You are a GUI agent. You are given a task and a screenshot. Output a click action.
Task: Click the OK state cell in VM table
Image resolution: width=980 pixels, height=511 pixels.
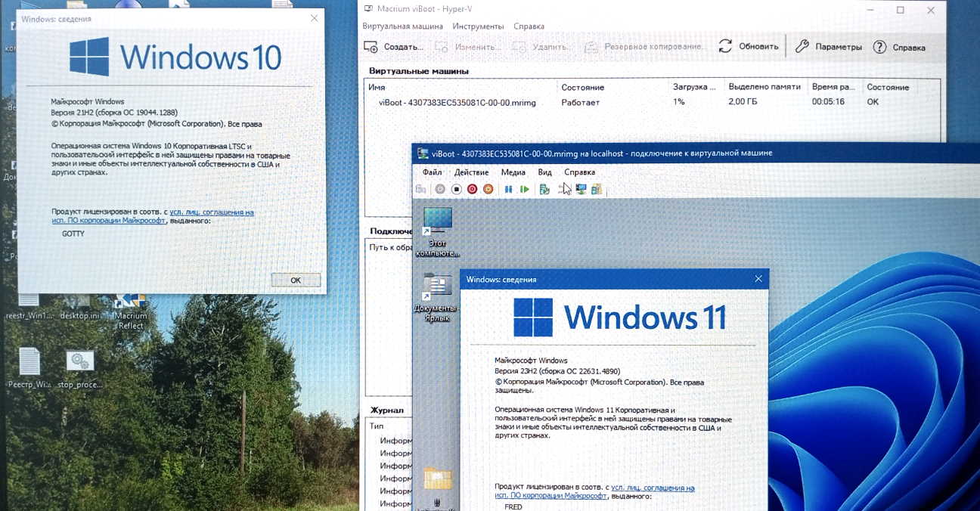pos(873,102)
